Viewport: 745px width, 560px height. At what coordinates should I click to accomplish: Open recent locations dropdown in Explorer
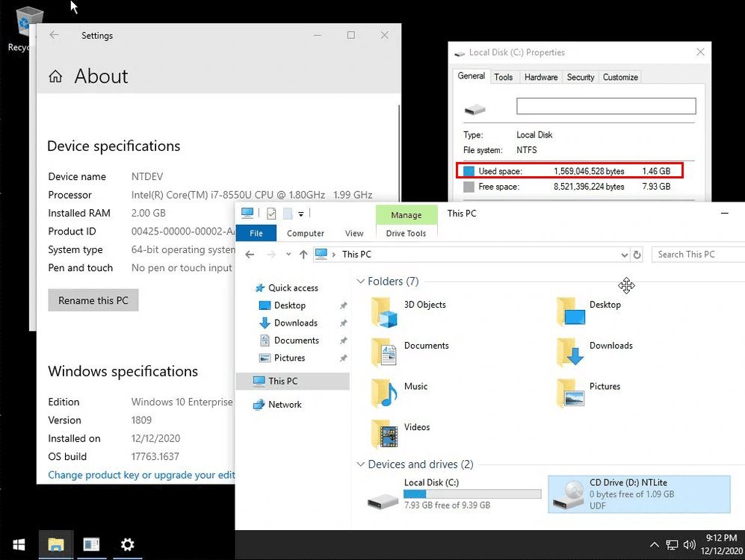[x=288, y=255]
